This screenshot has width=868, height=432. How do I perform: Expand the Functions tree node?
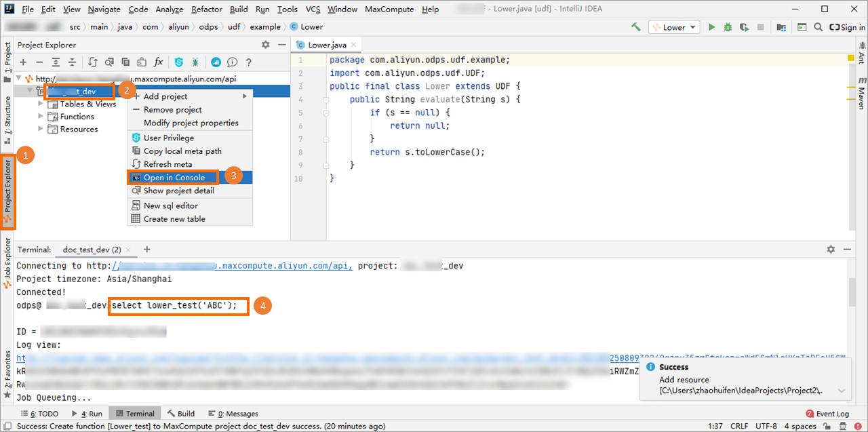pos(41,117)
